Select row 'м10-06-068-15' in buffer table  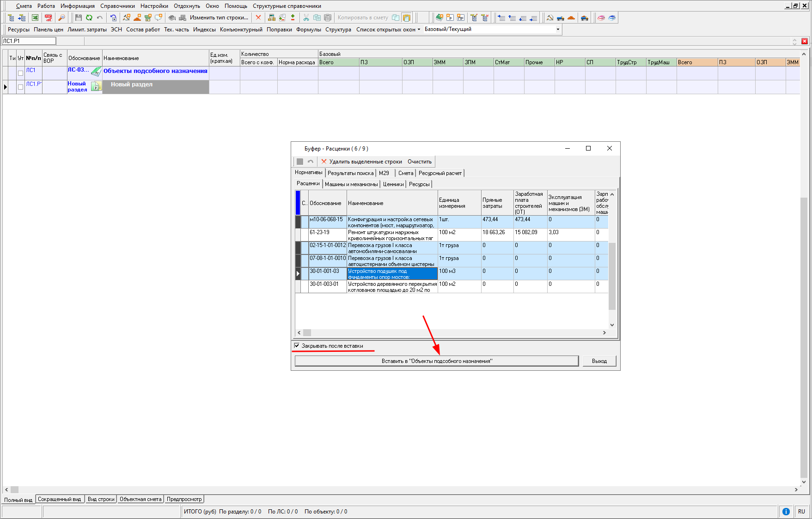tap(452, 222)
